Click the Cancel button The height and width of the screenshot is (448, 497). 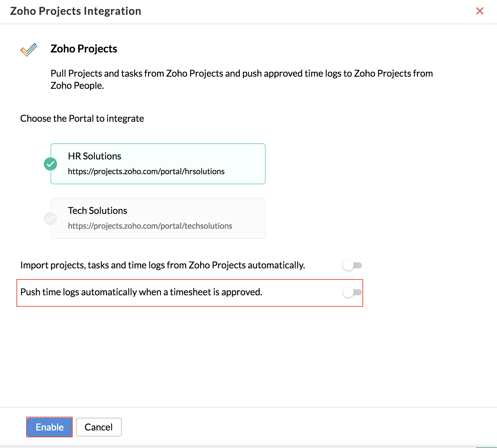click(99, 427)
